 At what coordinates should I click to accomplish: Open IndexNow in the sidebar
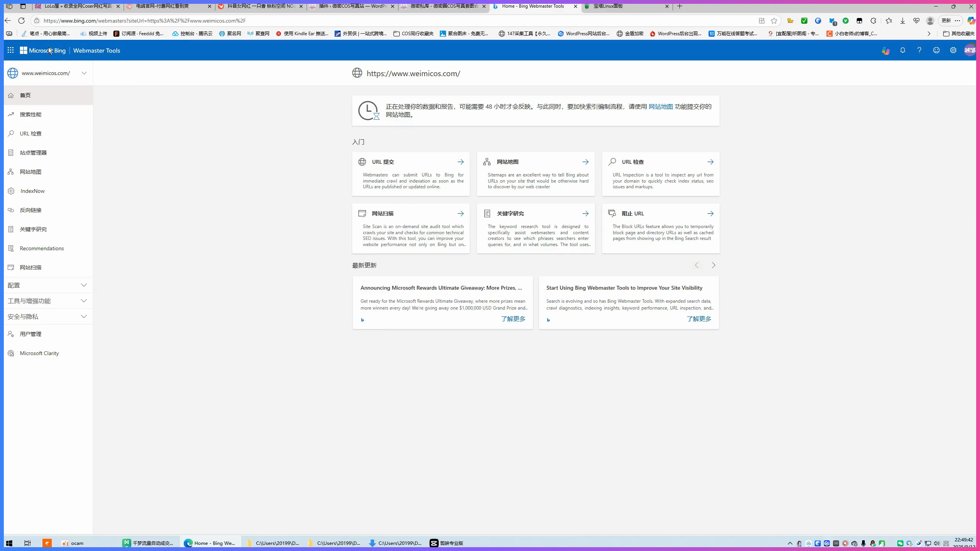tap(48, 191)
